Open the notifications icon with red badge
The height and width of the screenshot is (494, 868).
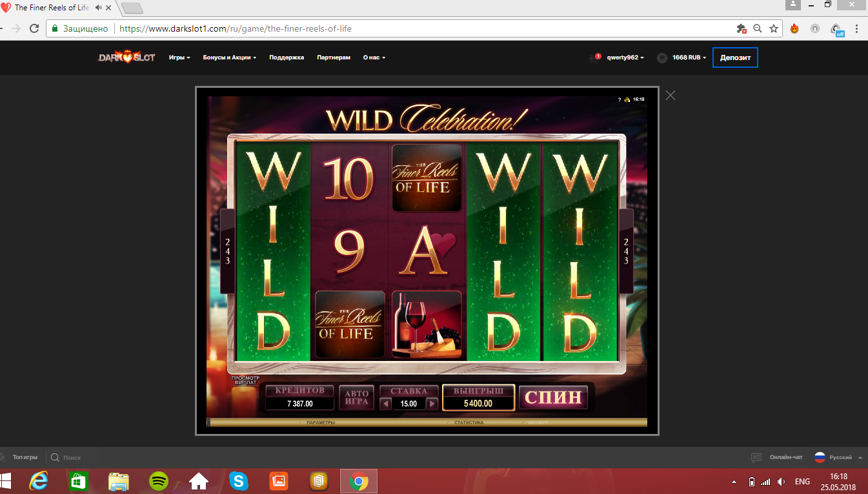[x=595, y=57]
